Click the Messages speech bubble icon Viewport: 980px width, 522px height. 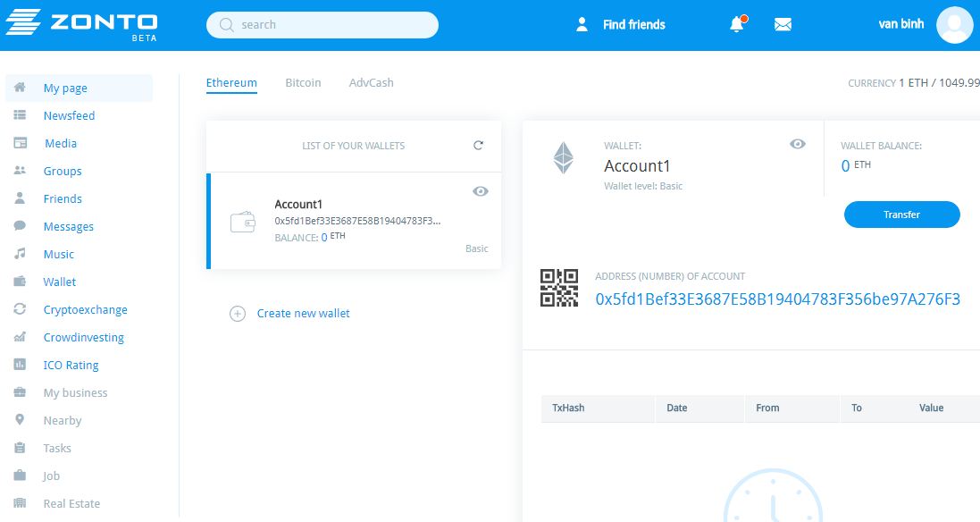(x=20, y=225)
